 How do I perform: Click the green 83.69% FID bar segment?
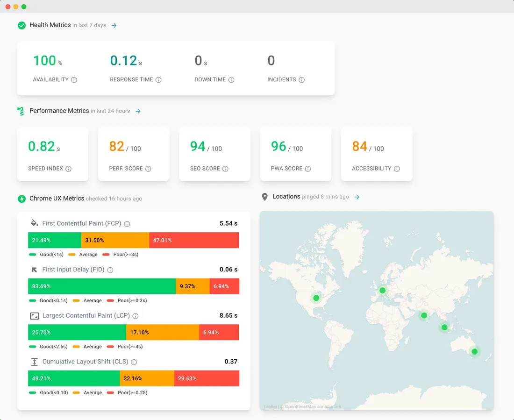[x=102, y=286]
